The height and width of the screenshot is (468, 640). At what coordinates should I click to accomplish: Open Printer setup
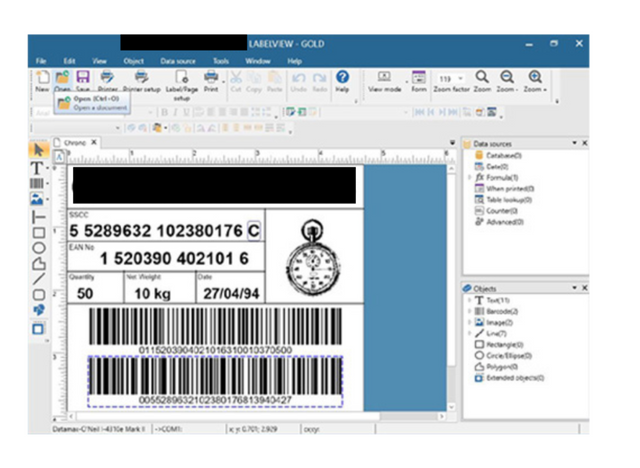click(x=141, y=81)
